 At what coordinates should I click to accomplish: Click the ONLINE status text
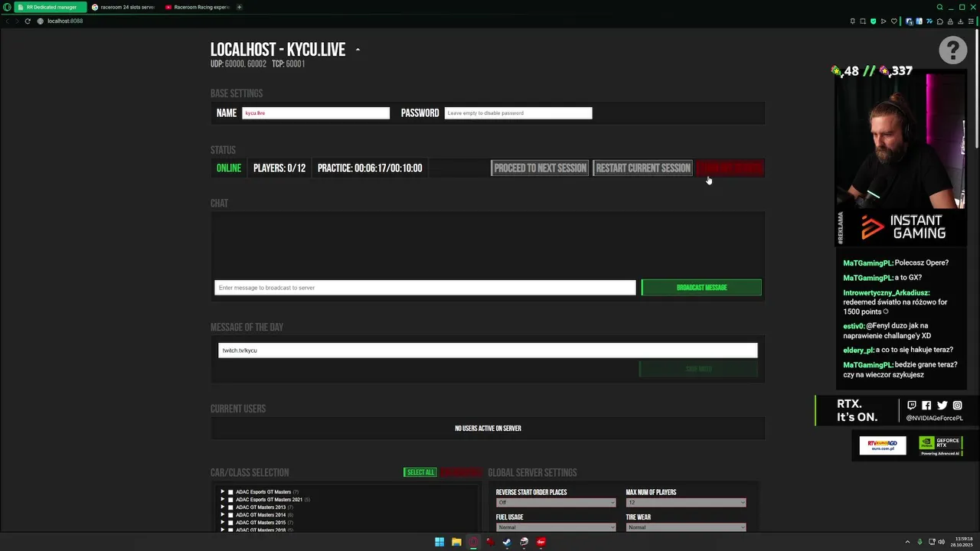(x=229, y=168)
